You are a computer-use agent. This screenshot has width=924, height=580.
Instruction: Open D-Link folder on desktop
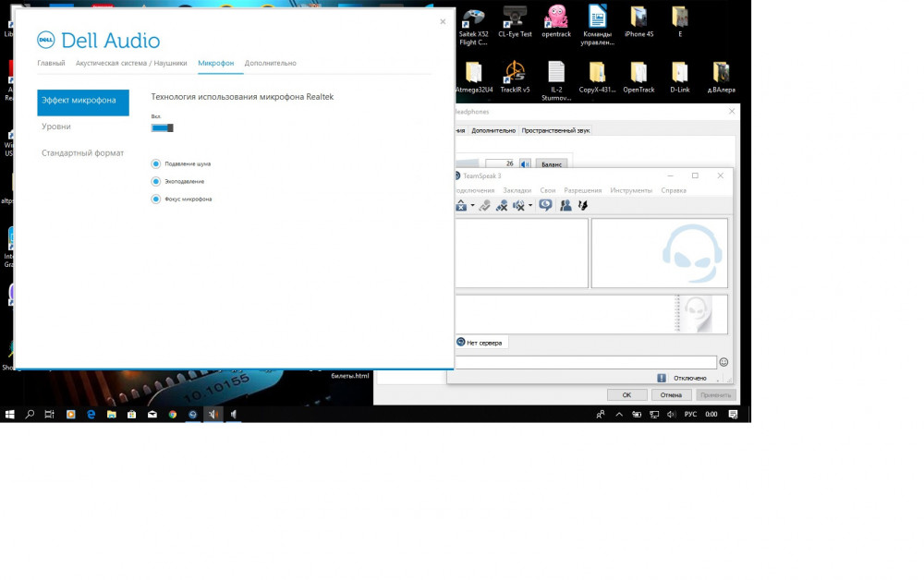click(679, 78)
